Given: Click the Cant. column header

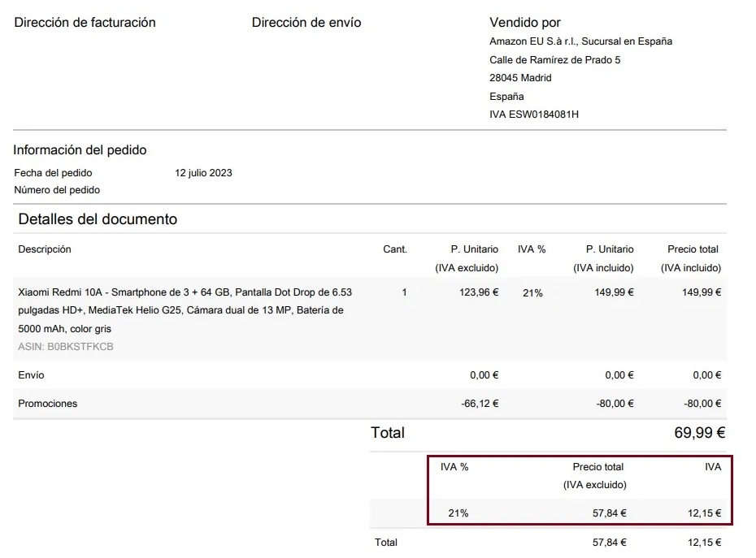Looking at the screenshot, I should pyautogui.click(x=395, y=249).
